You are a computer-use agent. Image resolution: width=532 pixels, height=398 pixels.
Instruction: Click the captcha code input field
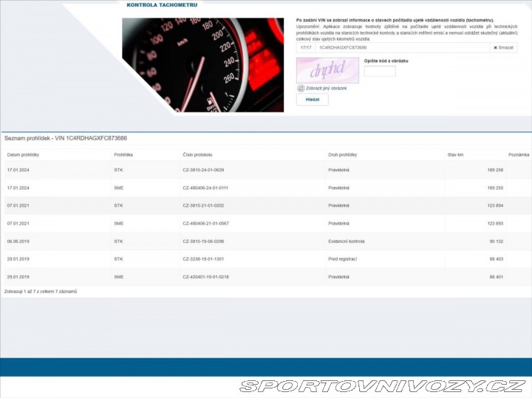380,72
